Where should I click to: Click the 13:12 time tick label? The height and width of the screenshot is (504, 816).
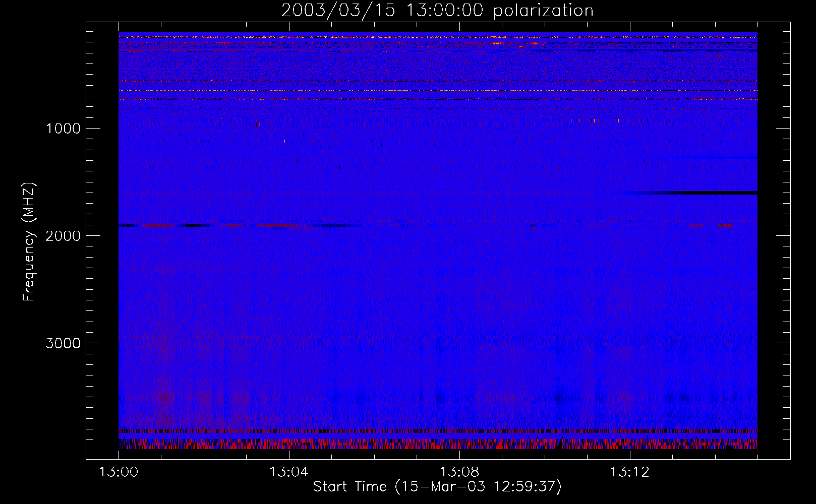[x=629, y=472]
